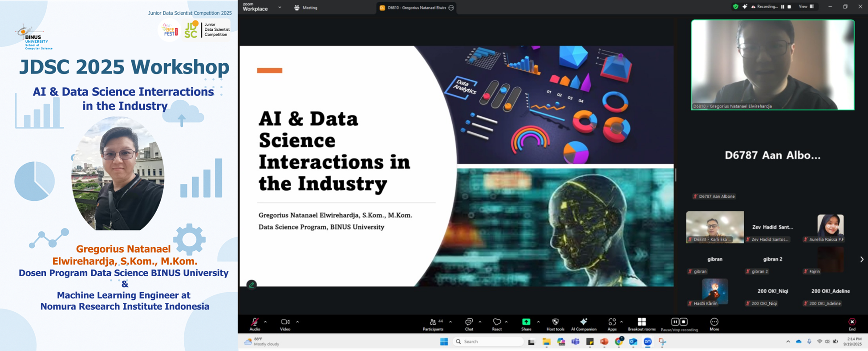Viewport: 868px width, 351px height.
Task: Expand video options arrow next to Video
Action: click(297, 322)
